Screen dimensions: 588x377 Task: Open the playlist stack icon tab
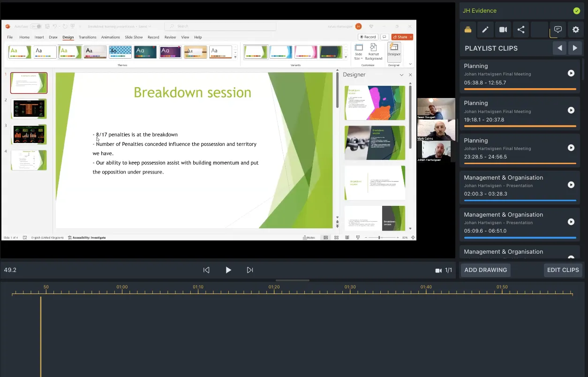(x=468, y=30)
